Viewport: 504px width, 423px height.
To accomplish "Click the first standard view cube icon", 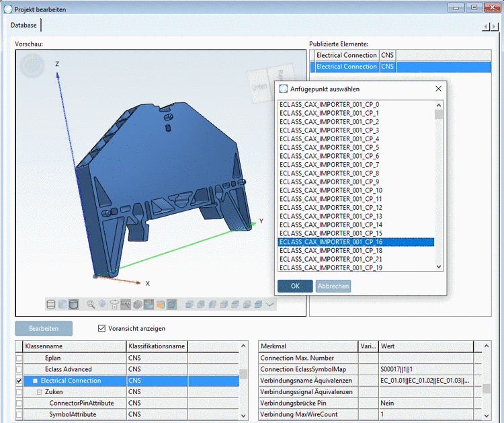I will [x=190, y=305].
